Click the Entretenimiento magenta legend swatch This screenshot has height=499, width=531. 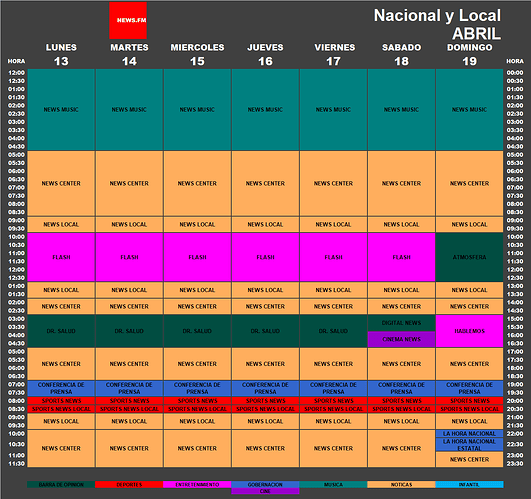pyautogui.click(x=197, y=485)
